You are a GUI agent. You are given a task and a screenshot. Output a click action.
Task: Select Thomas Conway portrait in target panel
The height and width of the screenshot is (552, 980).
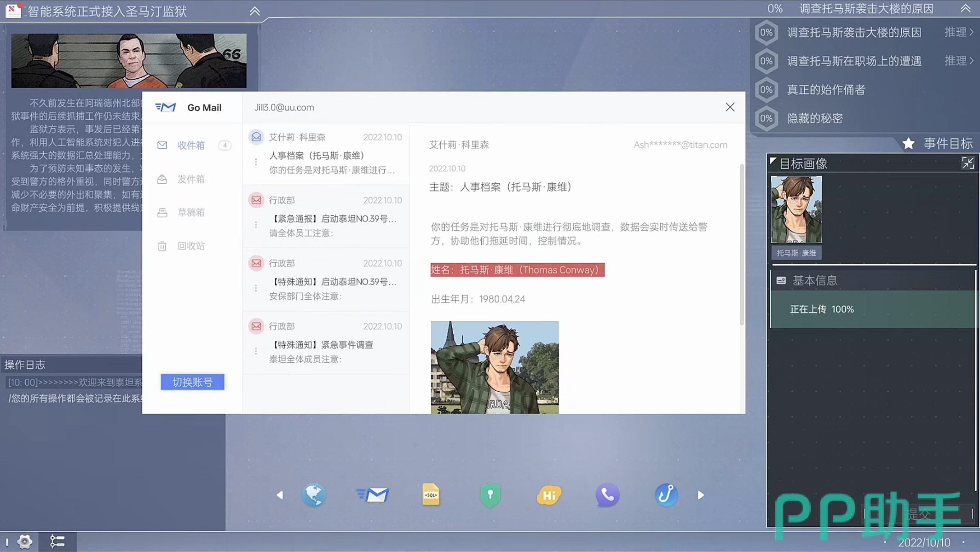(x=796, y=209)
